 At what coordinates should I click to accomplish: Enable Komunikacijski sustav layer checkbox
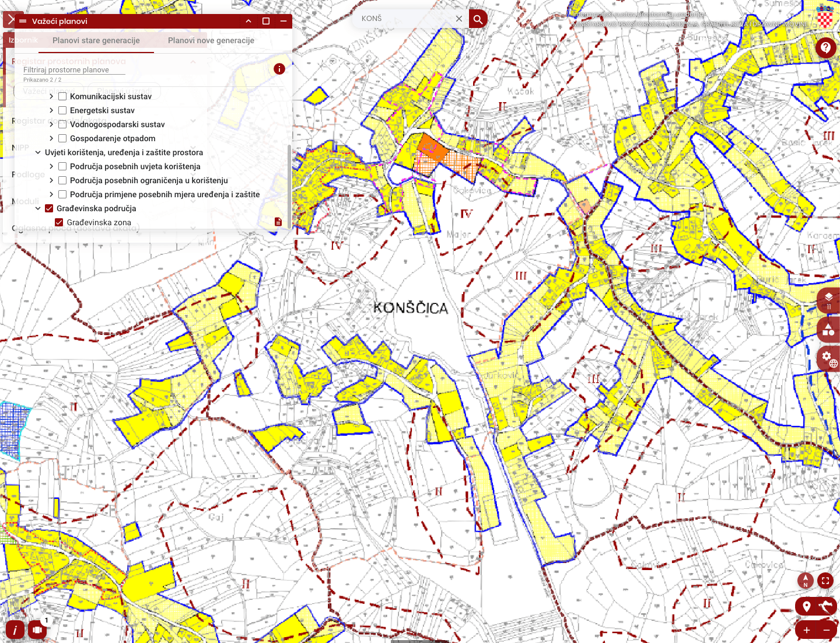62,96
